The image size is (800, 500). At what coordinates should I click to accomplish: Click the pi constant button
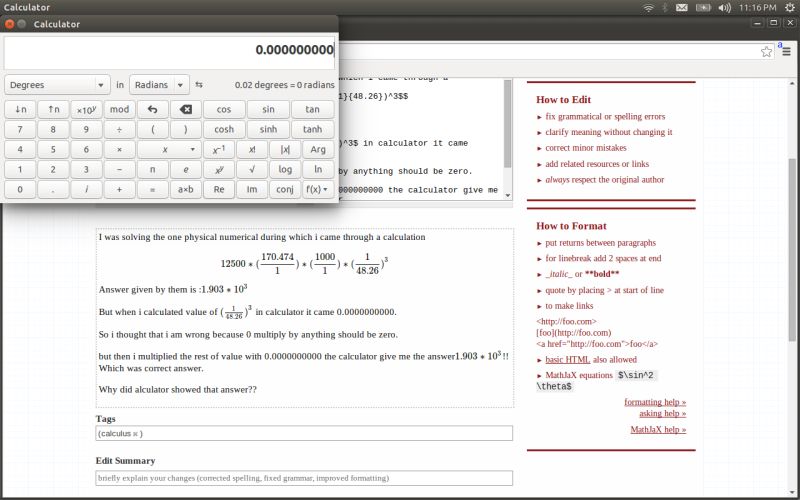[x=153, y=169]
